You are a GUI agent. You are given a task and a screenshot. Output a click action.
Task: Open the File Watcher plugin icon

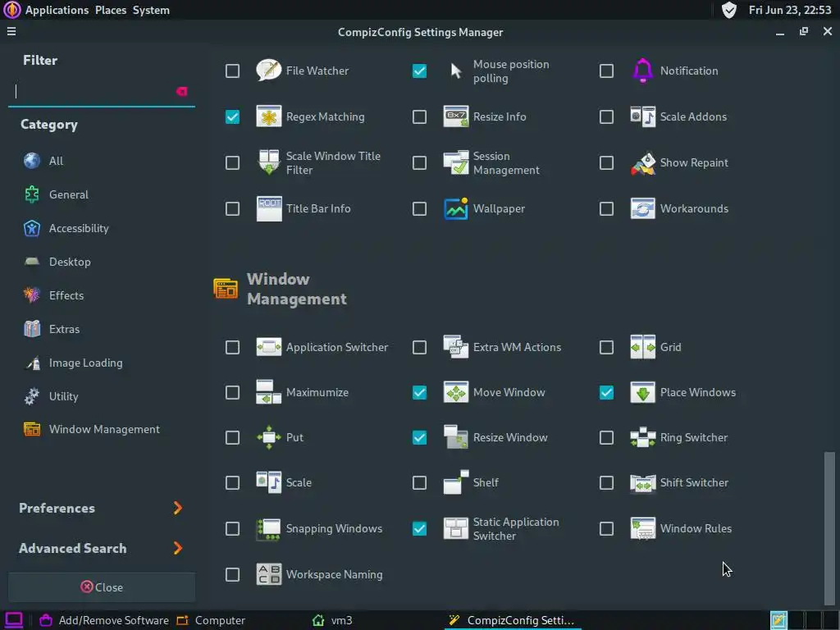(x=268, y=71)
